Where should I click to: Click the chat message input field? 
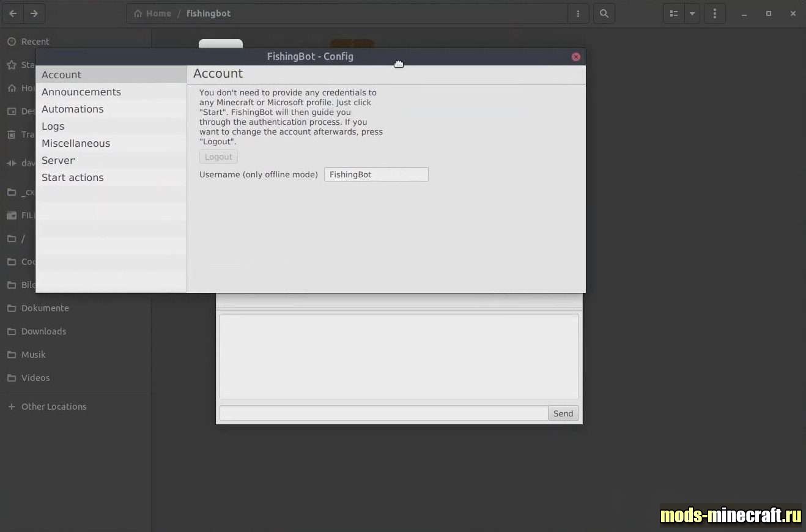click(383, 413)
